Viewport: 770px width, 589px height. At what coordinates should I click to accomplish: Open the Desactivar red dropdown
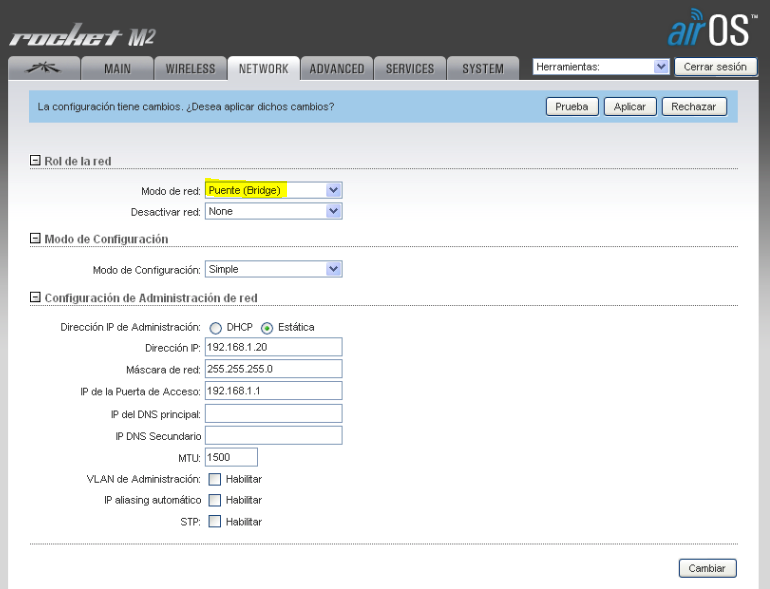click(274, 211)
